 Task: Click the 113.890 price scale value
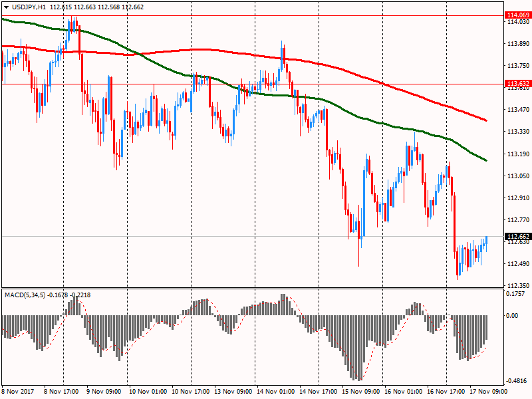coord(518,43)
